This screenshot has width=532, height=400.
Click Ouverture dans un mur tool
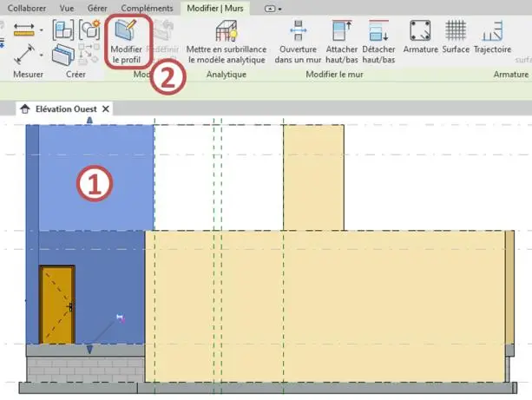[x=298, y=42]
